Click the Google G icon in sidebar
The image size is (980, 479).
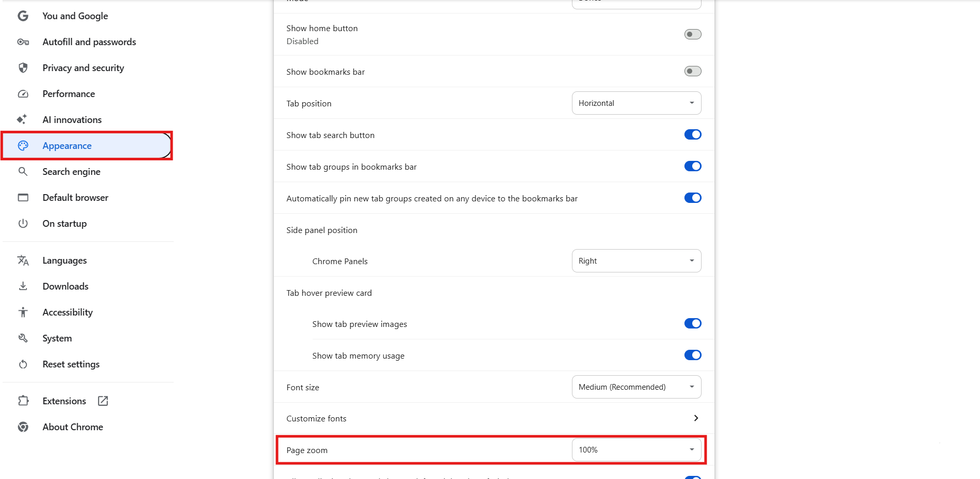tap(23, 16)
